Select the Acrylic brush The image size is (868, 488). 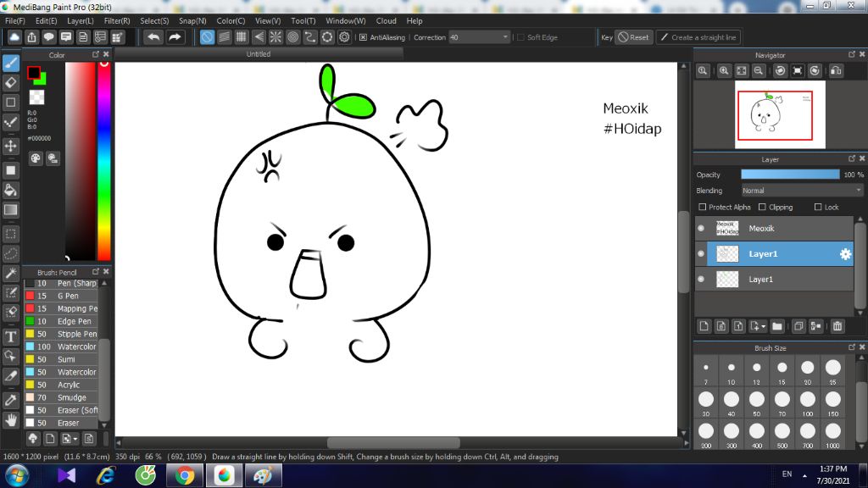click(61, 385)
